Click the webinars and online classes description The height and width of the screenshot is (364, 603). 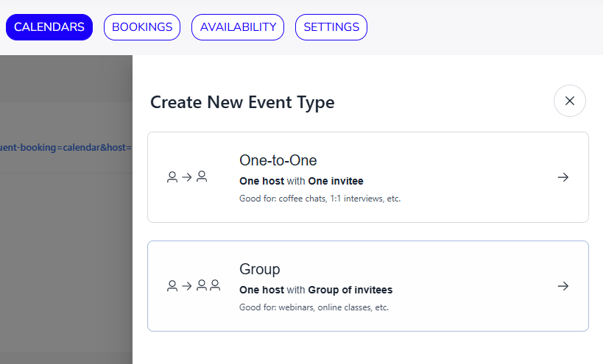pyautogui.click(x=314, y=307)
